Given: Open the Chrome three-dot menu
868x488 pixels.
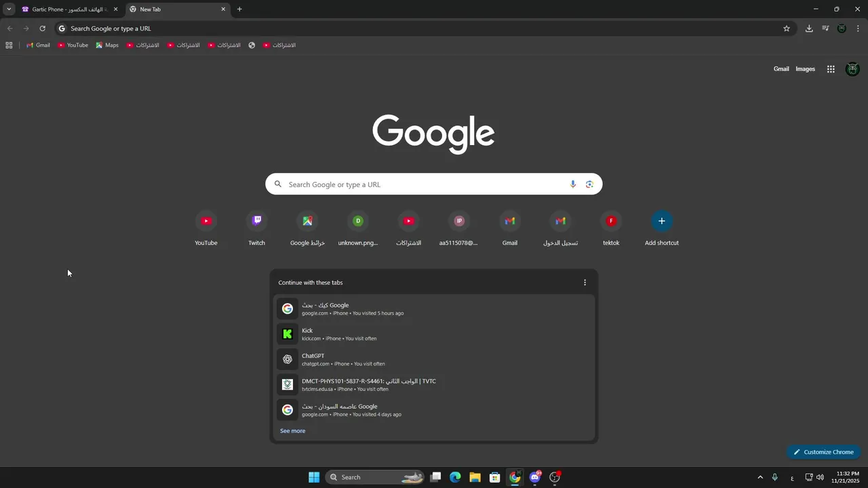Looking at the screenshot, I should [x=859, y=28].
